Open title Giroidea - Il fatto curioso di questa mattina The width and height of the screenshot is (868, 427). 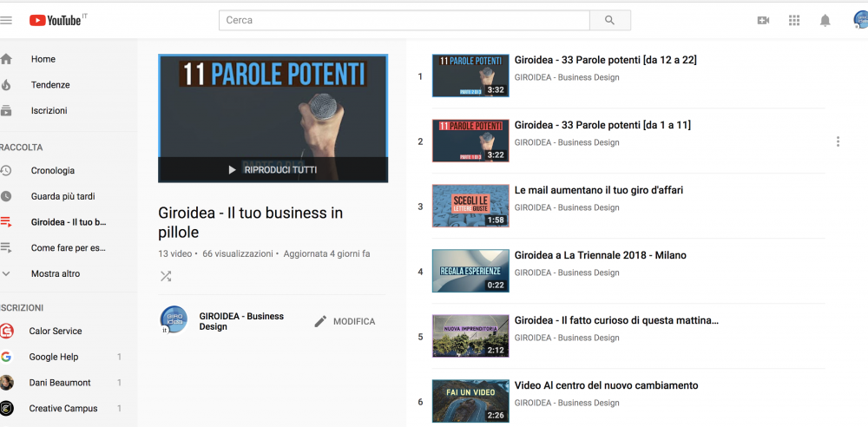click(x=616, y=320)
